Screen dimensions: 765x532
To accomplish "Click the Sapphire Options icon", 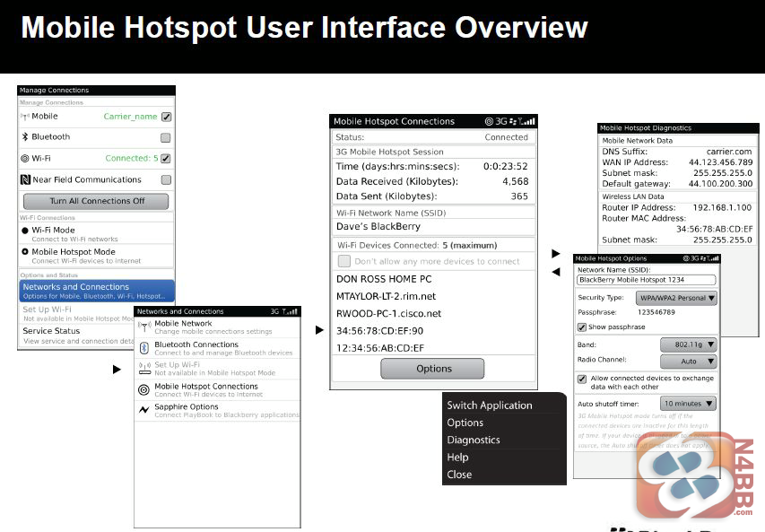I will [143, 410].
